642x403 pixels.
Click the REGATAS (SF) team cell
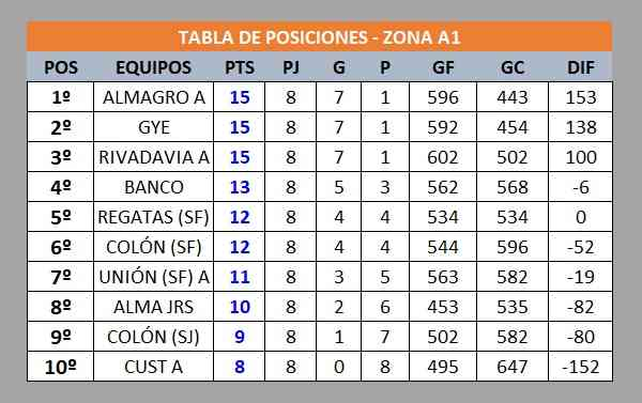click(x=153, y=218)
